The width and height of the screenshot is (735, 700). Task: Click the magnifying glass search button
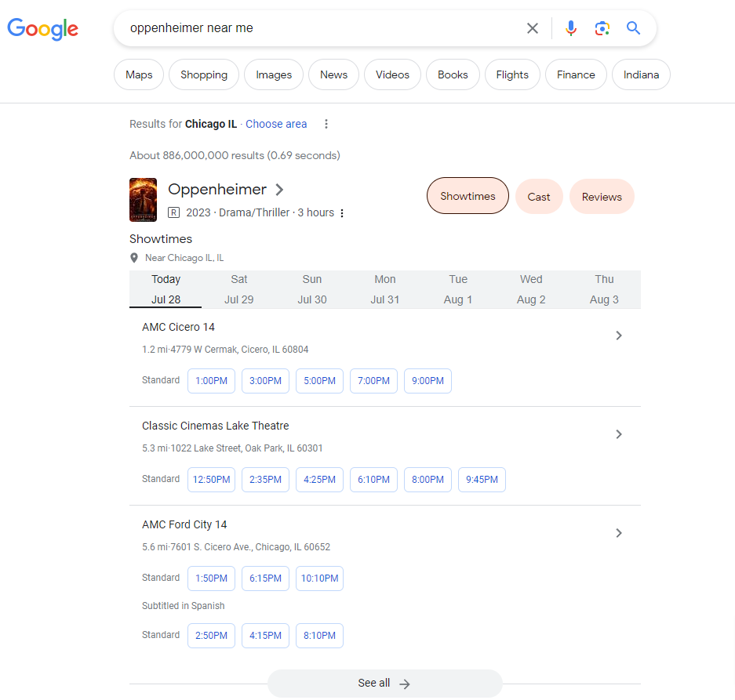tap(634, 29)
